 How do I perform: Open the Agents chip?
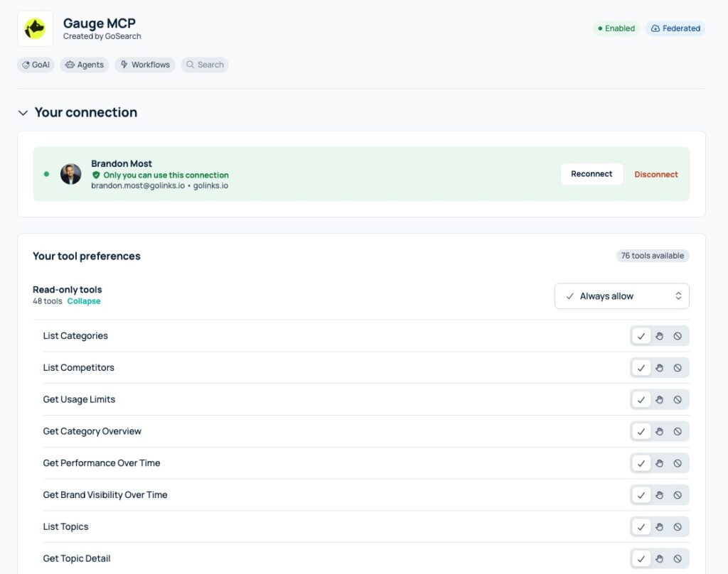[85, 65]
